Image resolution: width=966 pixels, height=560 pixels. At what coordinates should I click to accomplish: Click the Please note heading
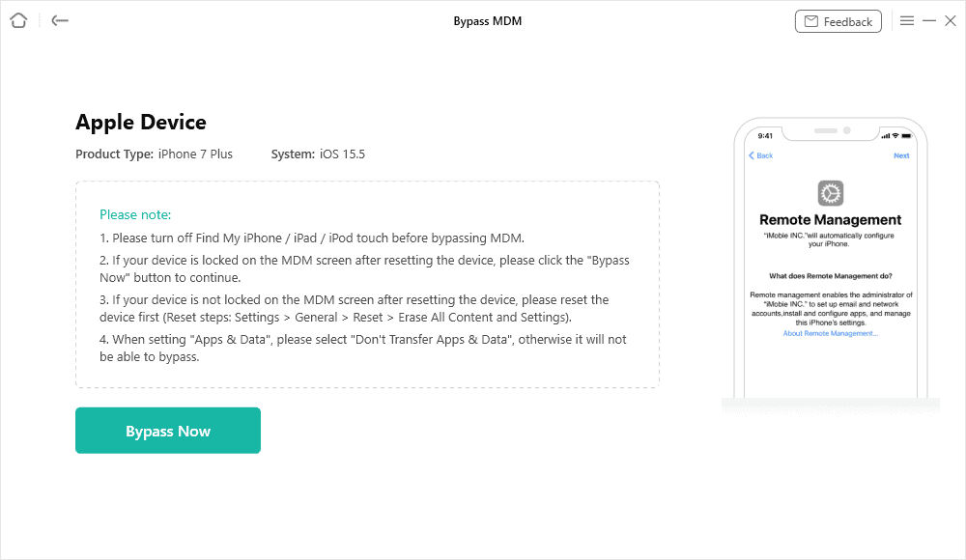tap(135, 214)
